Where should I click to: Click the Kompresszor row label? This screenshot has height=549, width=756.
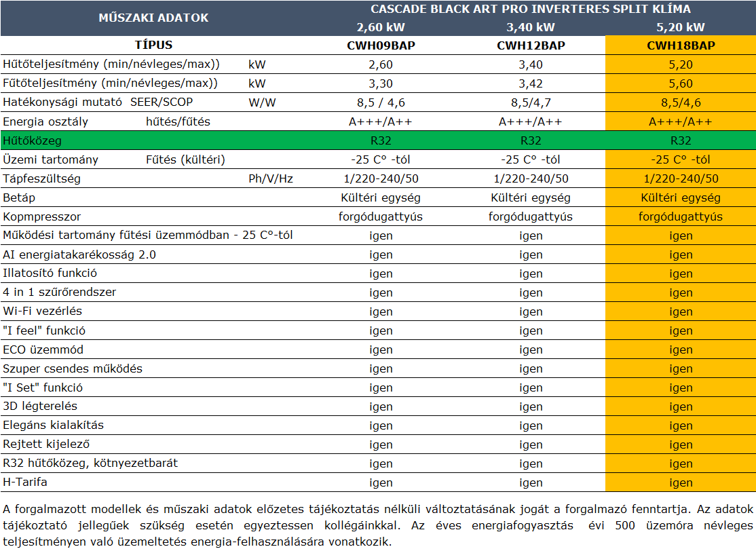(x=42, y=216)
